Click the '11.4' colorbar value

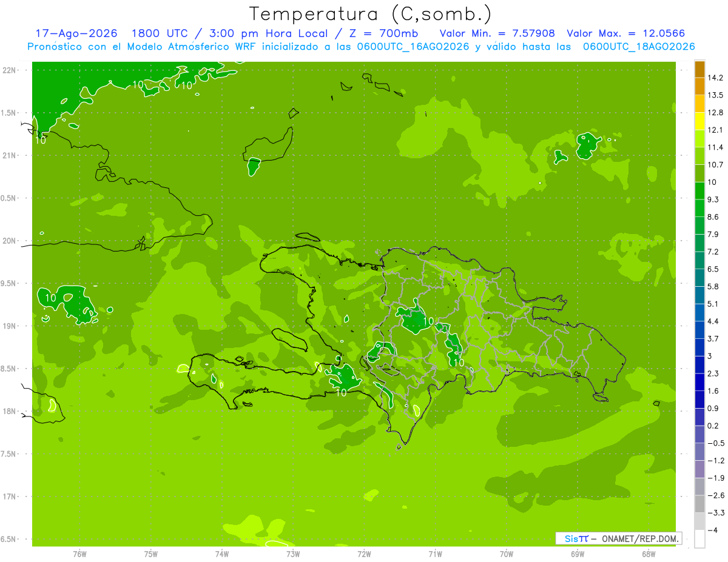click(716, 147)
